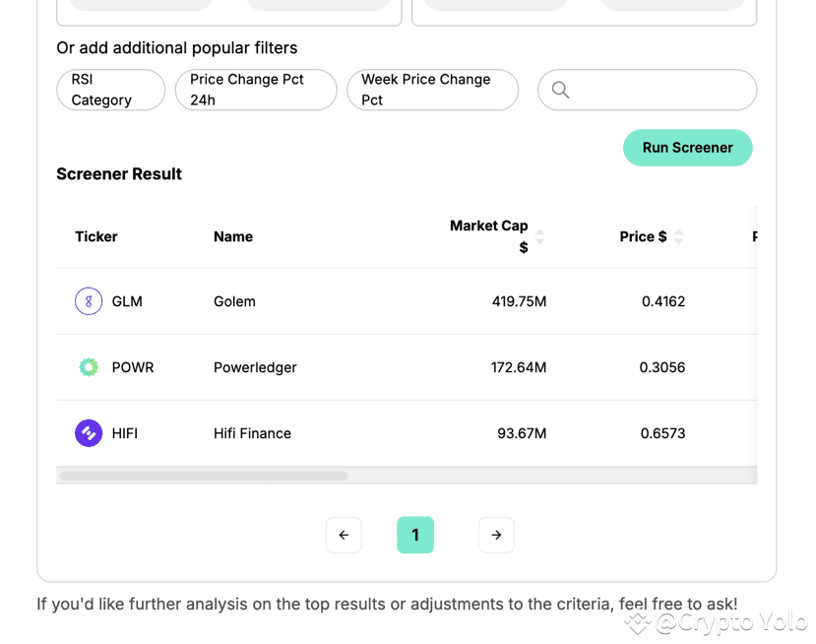Sort results by Price $ arrows
816x644 pixels.
678,237
